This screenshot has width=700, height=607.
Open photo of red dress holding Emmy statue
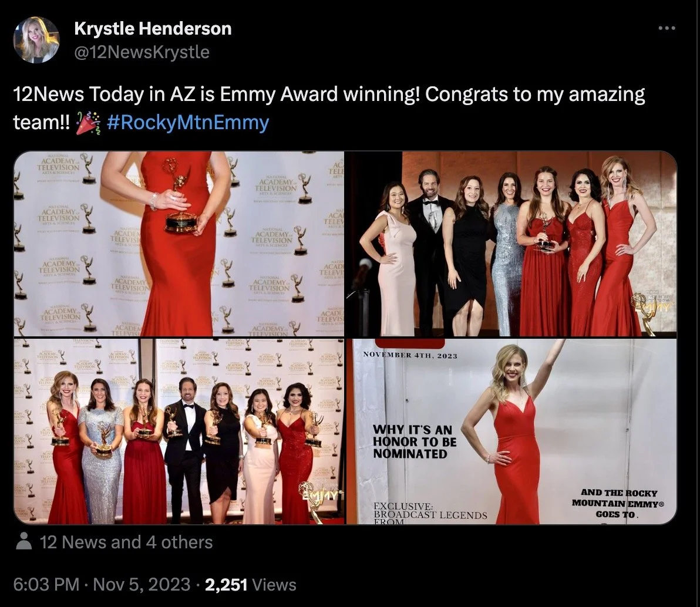click(x=179, y=244)
